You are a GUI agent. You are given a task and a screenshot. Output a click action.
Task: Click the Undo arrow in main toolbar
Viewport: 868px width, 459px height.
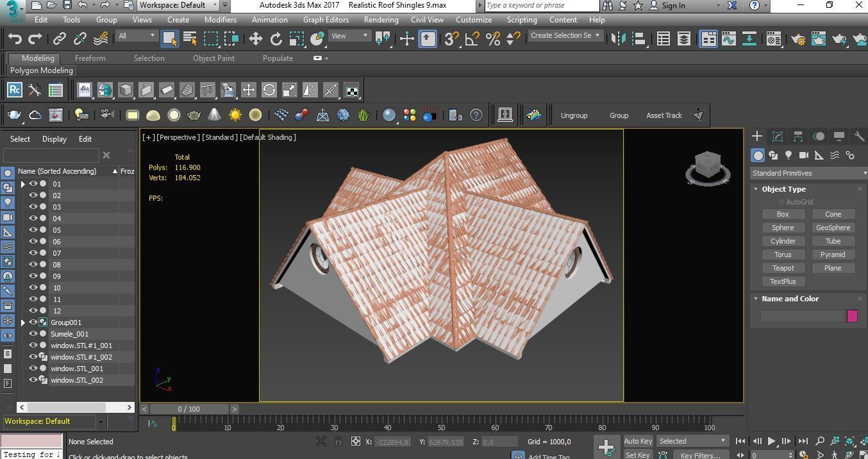[x=15, y=38]
